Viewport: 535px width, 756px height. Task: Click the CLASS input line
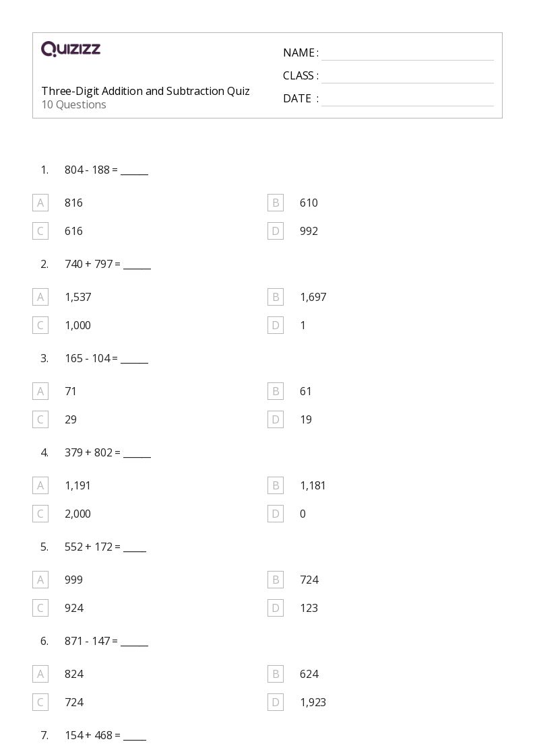(x=408, y=77)
